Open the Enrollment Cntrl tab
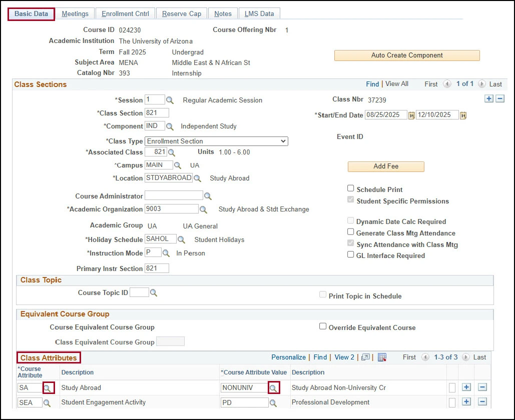515x420 pixels. click(126, 14)
